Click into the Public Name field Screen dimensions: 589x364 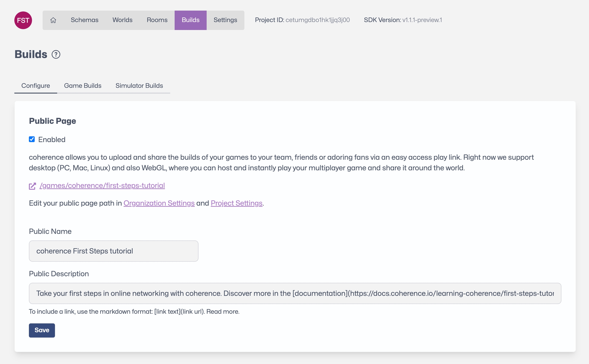[x=114, y=251]
